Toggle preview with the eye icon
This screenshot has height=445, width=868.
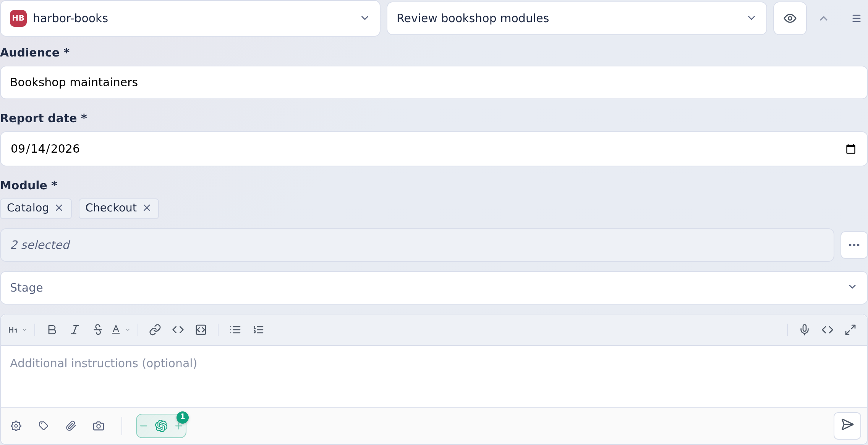790,18
